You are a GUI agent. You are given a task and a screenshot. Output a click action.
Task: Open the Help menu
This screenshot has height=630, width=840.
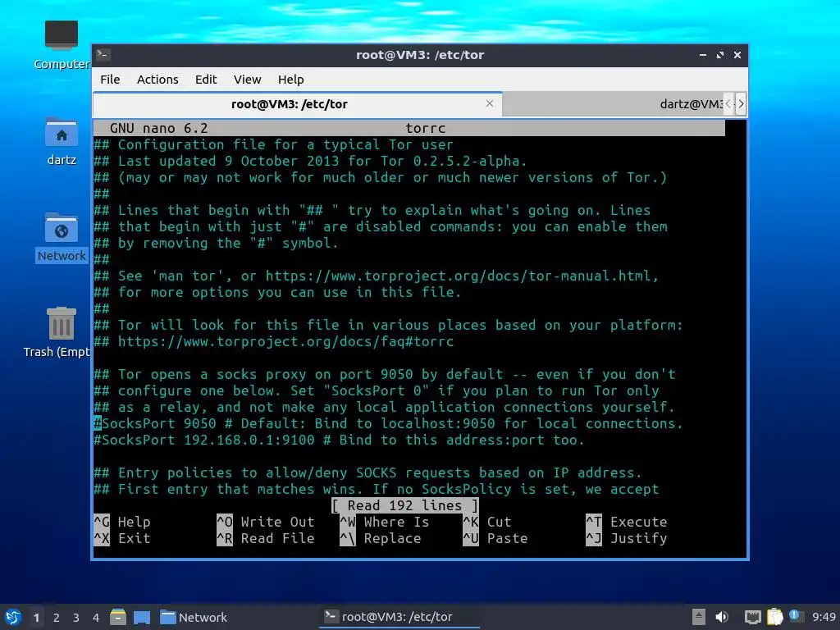(x=291, y=80)
